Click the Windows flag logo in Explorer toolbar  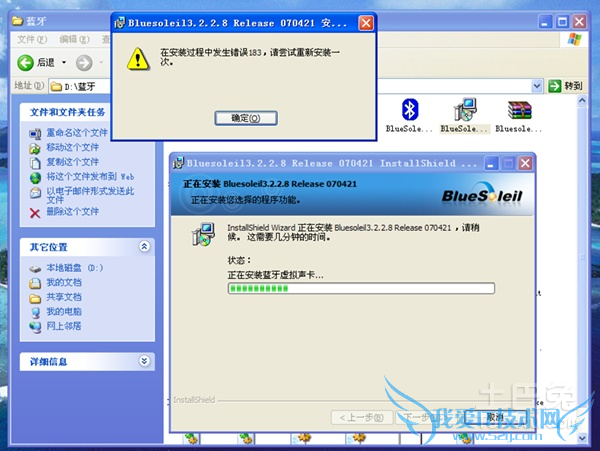pyautogui.click(x=574, y=39)
